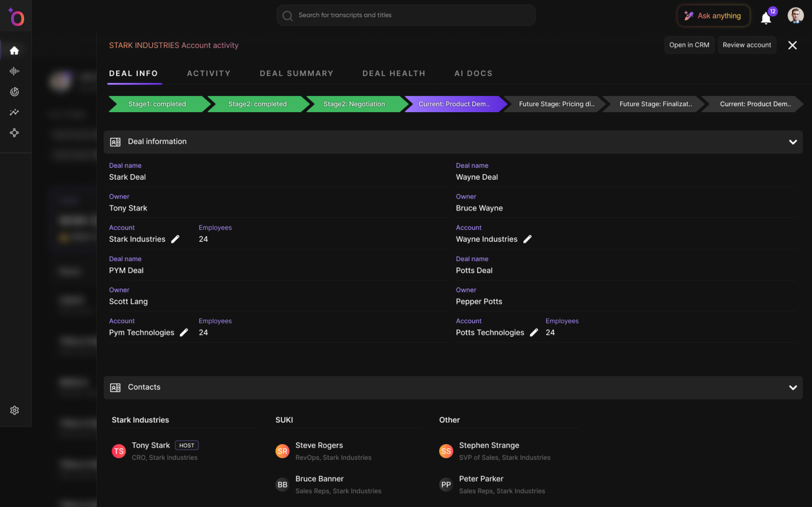Click the Review account button
Image resolution: width=812 pixels, height=507 pixels.
pos(747,45)
